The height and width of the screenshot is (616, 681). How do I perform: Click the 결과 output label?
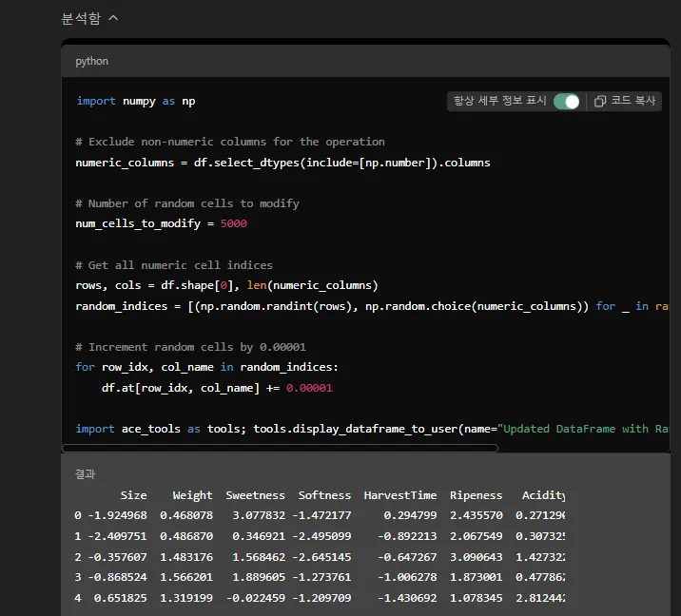[x=86, y=473]
